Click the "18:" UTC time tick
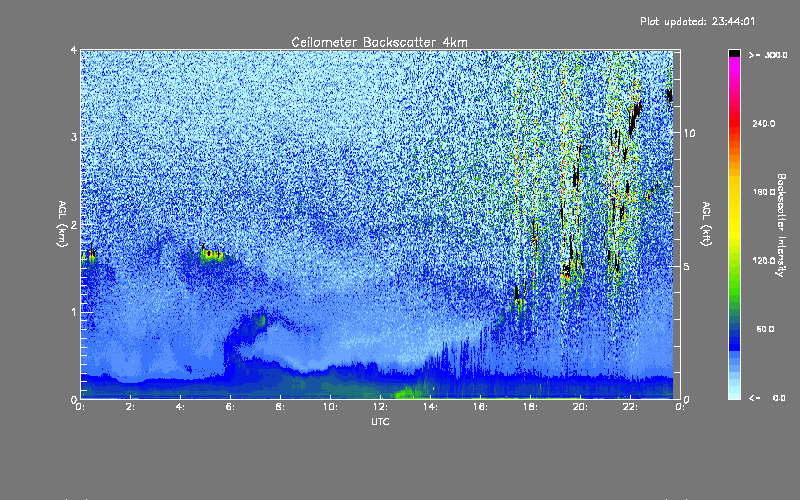 531,407
